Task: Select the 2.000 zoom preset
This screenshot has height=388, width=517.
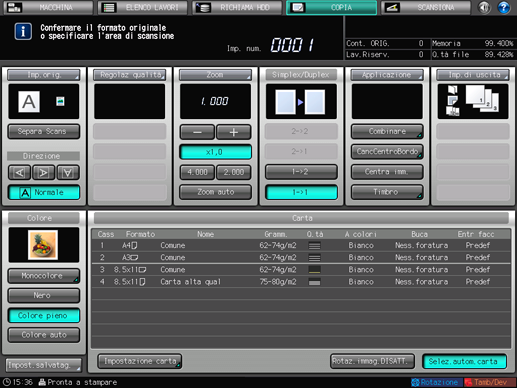Action: pyautogui.click(x=234, y=172)
